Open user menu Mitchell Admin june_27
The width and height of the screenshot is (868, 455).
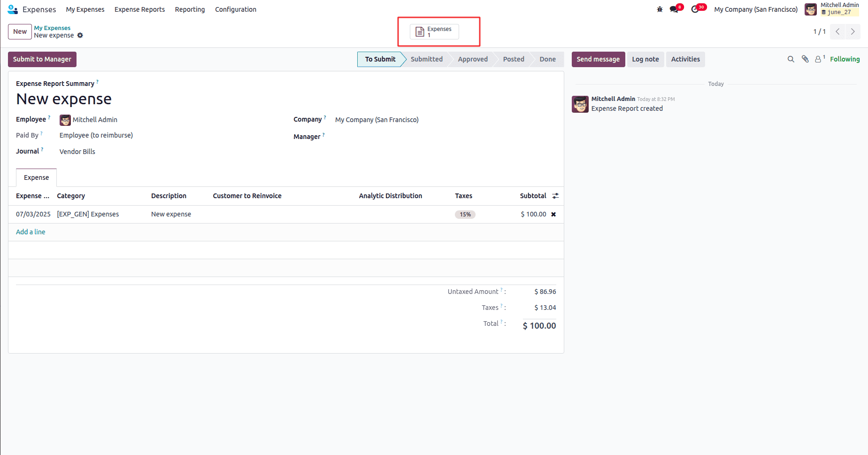[x=832, y=9]
